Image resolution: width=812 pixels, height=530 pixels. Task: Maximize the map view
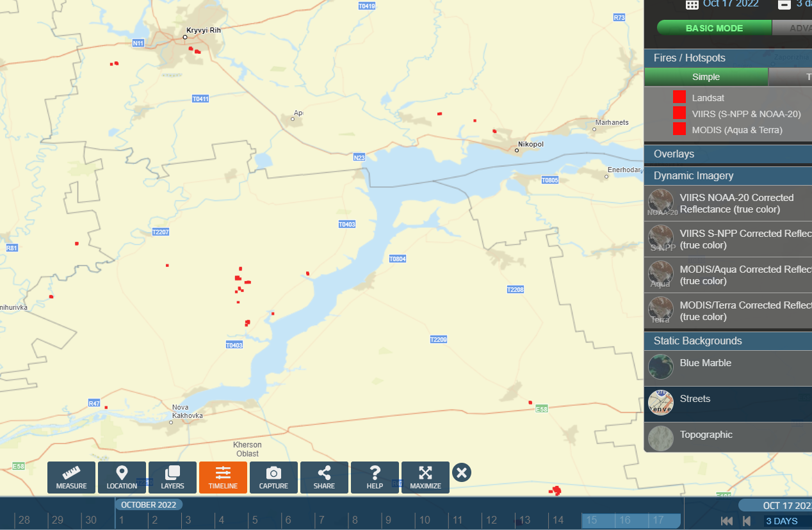click(425, 478)
